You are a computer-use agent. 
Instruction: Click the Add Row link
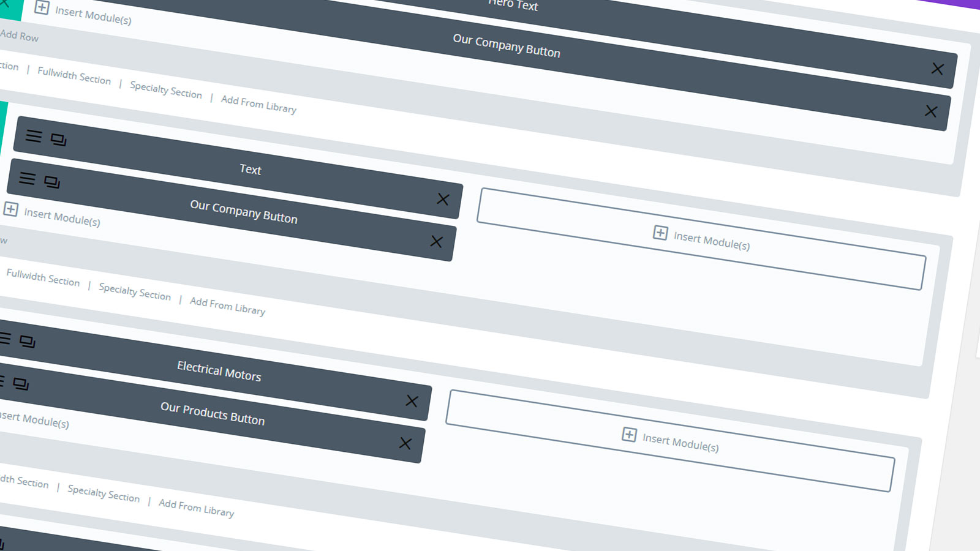pos(20,36)
